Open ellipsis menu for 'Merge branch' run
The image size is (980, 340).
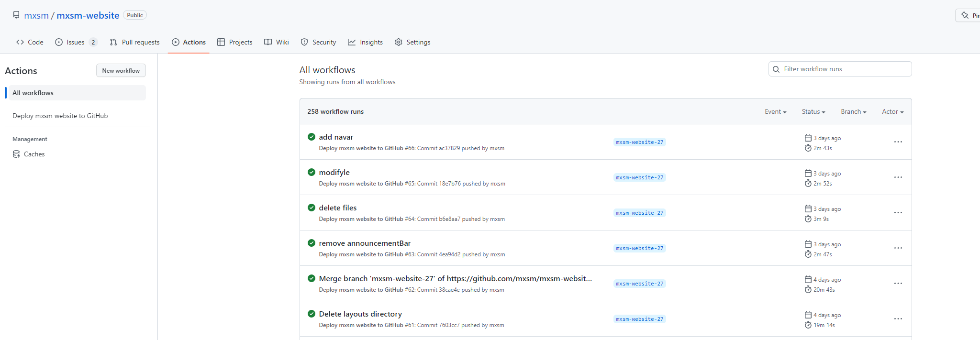pos(898,284)
